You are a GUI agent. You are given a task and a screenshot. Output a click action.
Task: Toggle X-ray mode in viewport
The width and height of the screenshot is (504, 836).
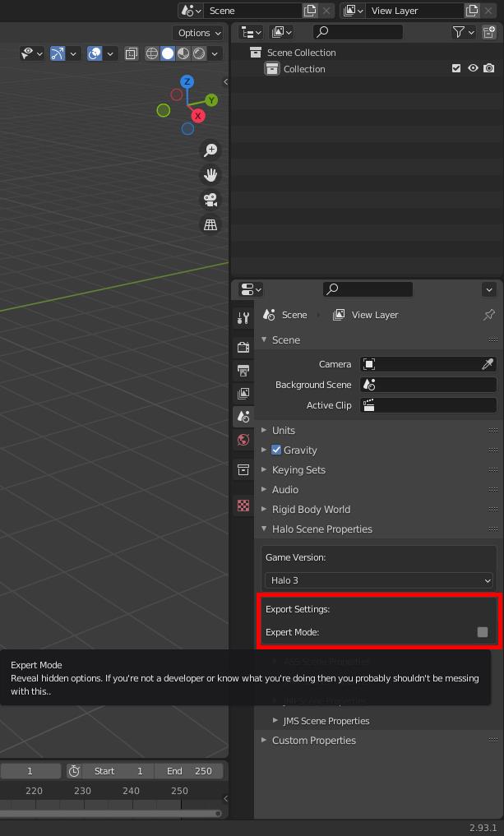click(131, 53)
